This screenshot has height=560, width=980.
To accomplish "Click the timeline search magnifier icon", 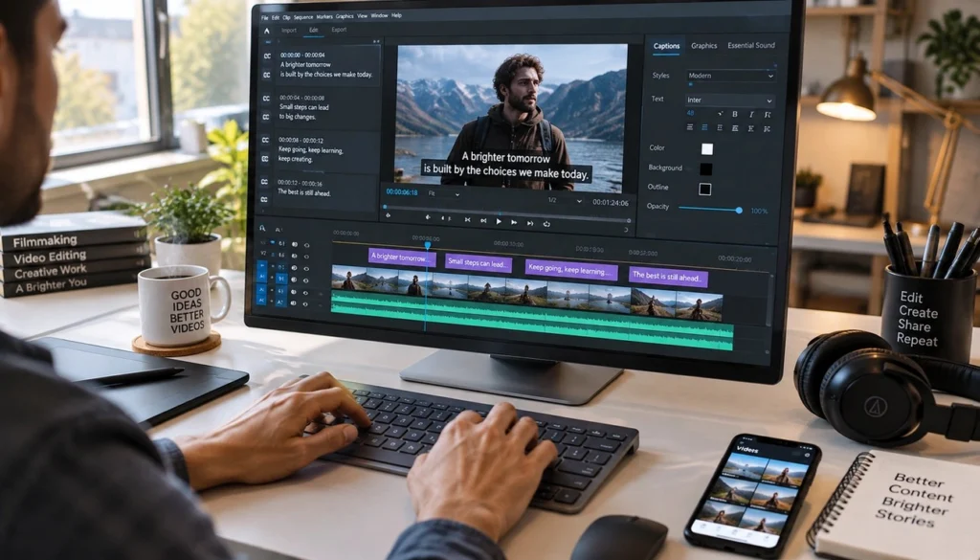I will [262, 229].
